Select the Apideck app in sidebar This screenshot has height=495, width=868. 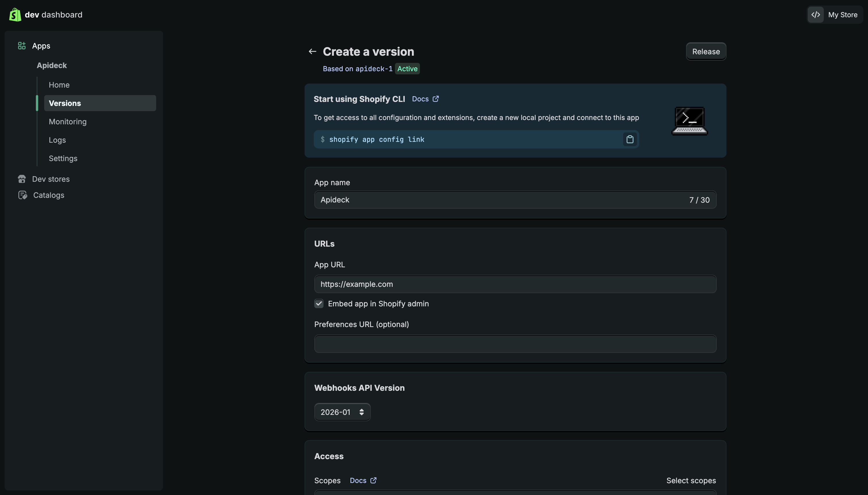pos(52,65)
